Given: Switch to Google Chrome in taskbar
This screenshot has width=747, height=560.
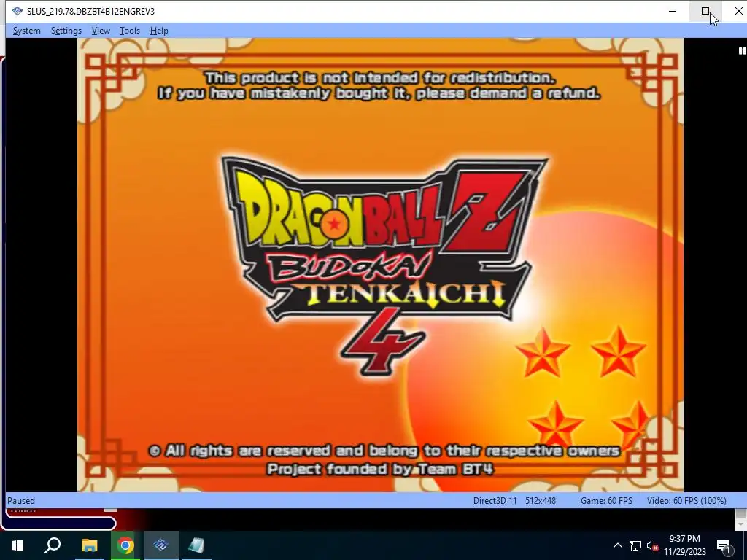Looking at the screenshot, I should pos(125,545).
